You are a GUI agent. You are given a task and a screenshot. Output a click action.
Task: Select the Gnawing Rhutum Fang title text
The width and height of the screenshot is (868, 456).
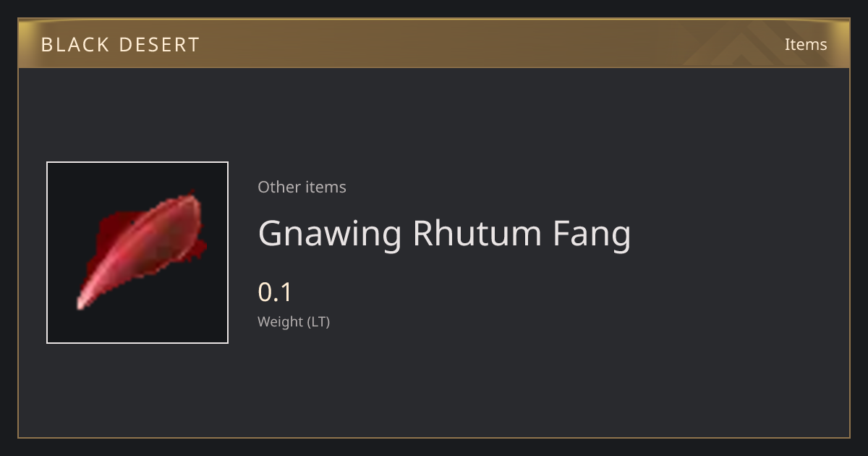tap(444, 234)
